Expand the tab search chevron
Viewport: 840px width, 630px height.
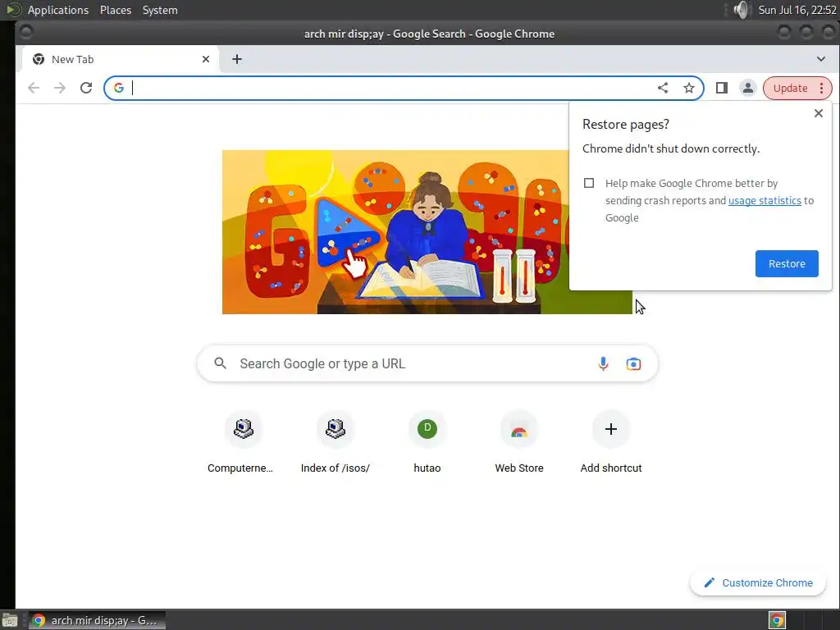pyautogui.click(x=820, y=59)
